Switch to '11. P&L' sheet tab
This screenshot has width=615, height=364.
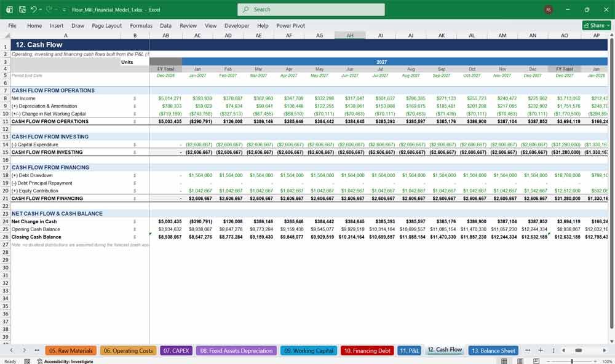tap(410, 350)
